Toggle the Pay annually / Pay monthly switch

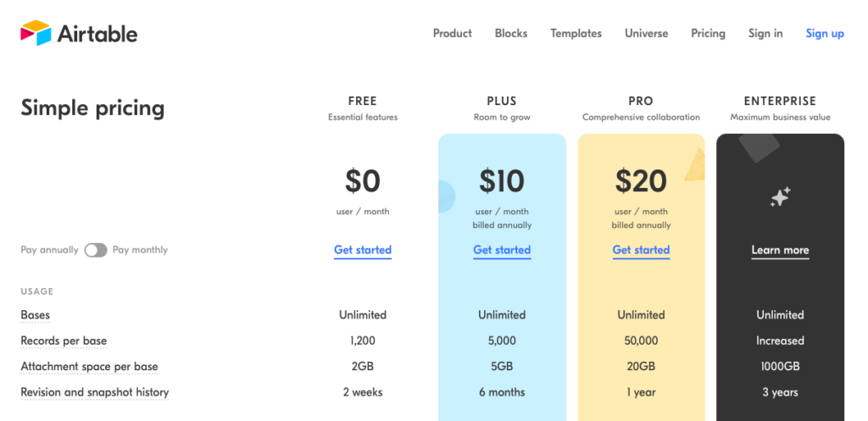click(x=96, y=250)
